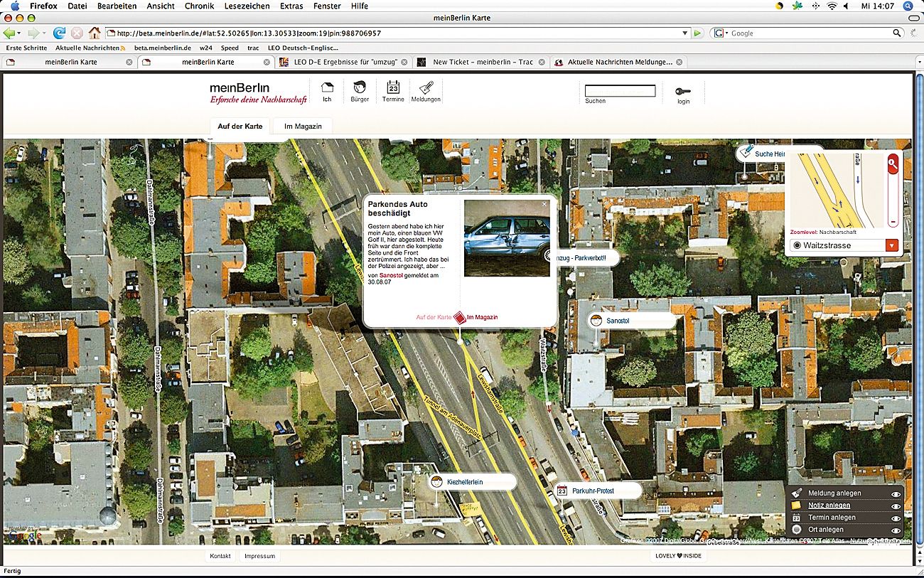Expand the URL bar history dropdown
The width and height of the screenshot is (924, 578).
pos(685,33)
